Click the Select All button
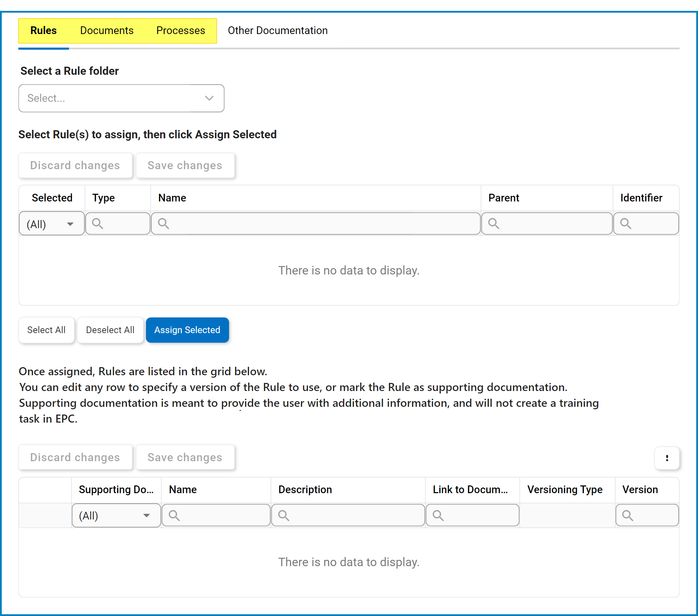This screenshot has height=616, width=698. point(46,330)
